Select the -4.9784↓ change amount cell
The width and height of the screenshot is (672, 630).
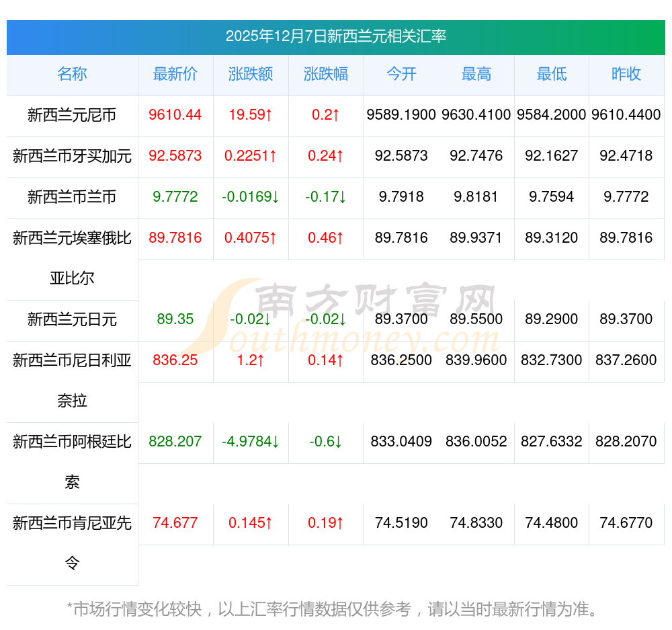[251, 442]
